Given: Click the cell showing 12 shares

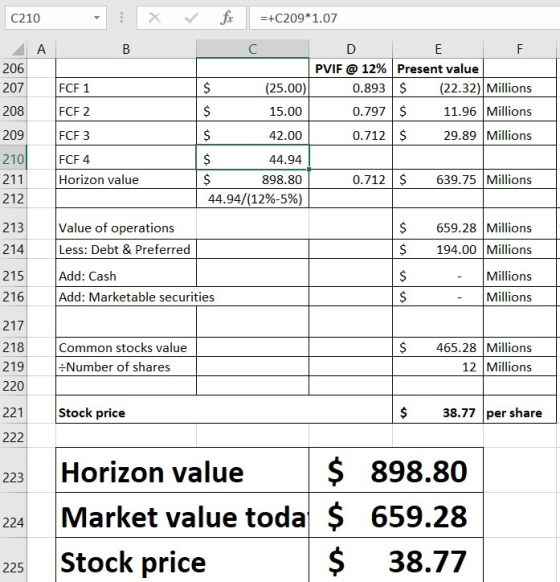Looking at the screenshot, I should pyautogui.click(x=438, y=367).
